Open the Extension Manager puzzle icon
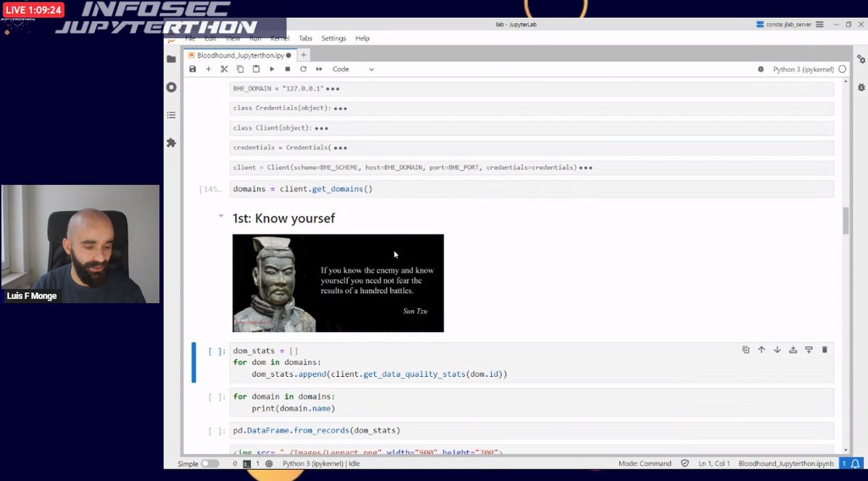The height and width of the screenshot is (481, 868). point(171,143)
